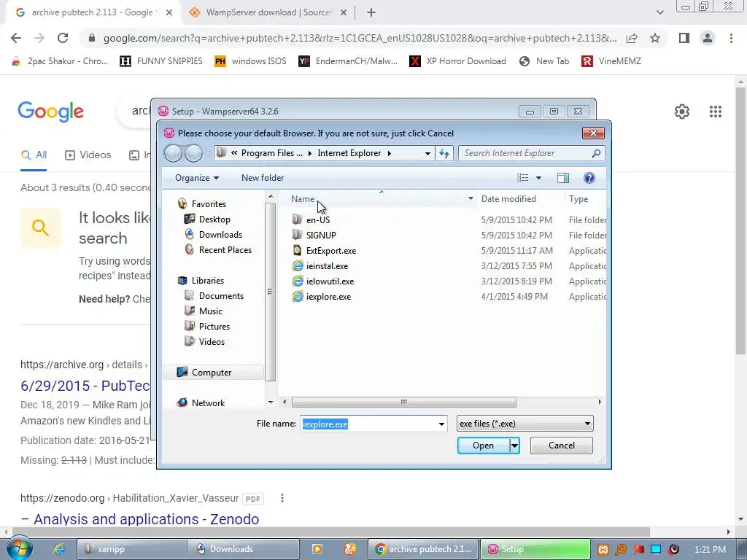The image size is (747, 560).
Task: Select Recent Places in the navigation pane
Action: click(225, 250)
